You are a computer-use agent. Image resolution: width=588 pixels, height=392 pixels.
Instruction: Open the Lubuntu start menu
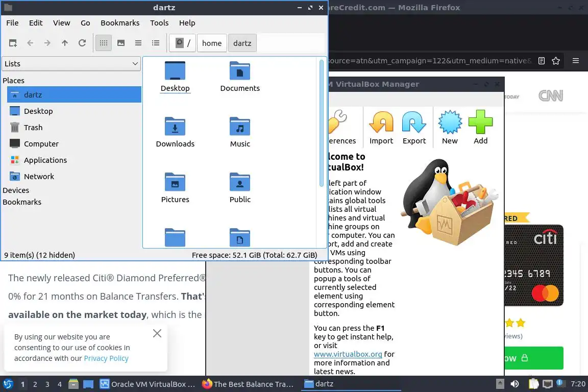click(8, 384)
